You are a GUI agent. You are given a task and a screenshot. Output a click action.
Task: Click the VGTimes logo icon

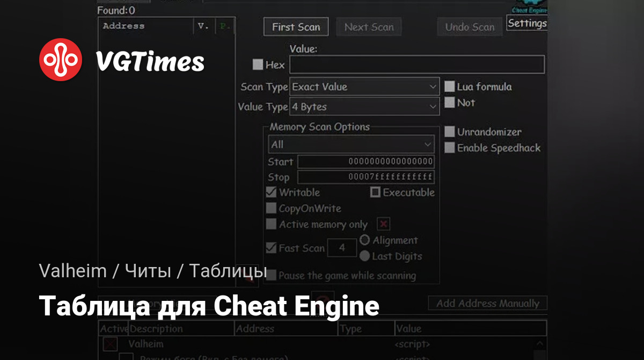pos(61,60)
